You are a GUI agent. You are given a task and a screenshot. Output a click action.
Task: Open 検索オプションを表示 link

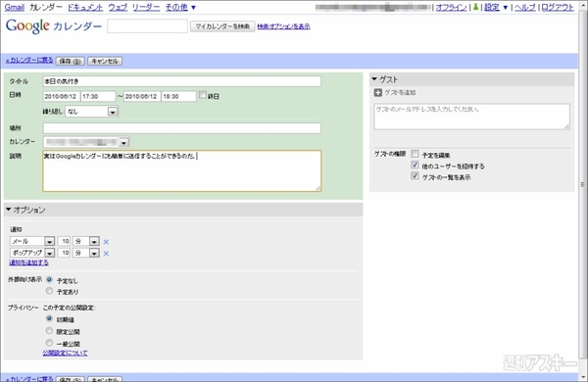(x=283, y=26)
